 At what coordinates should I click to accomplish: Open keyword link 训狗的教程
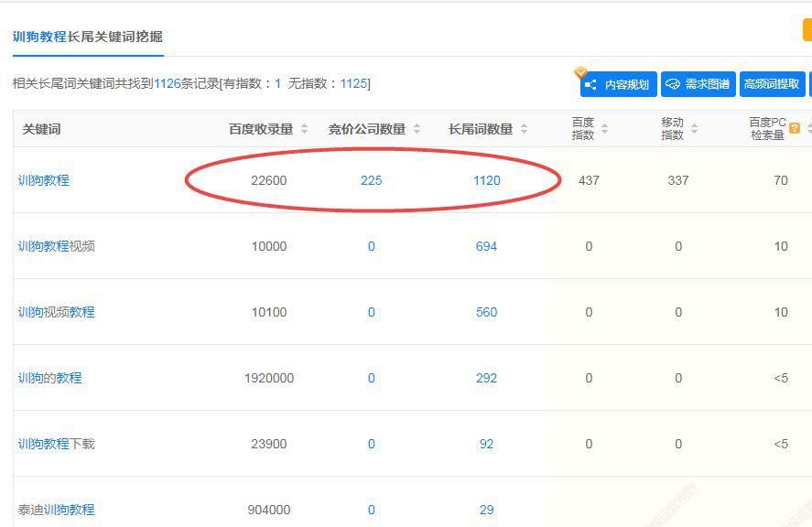pos(49,378)
